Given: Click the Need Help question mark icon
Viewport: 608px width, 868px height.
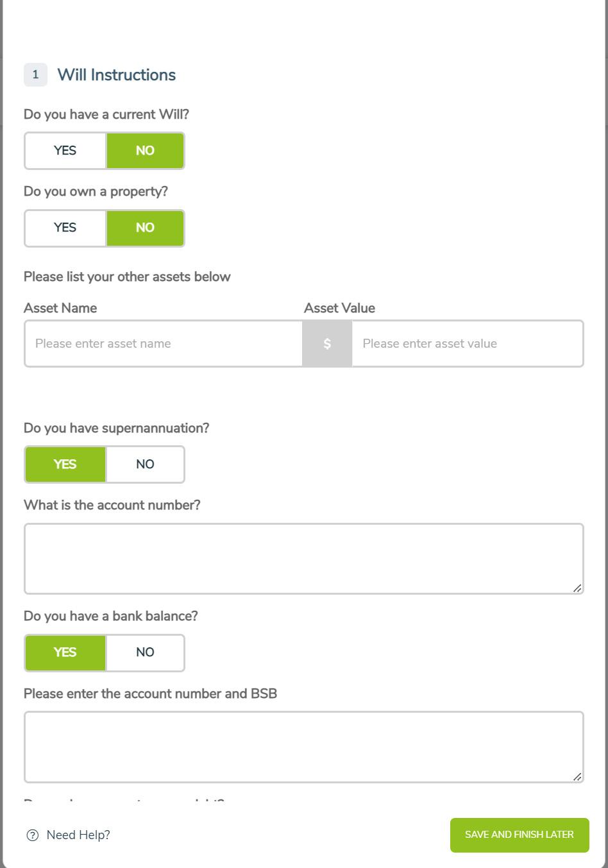Looking at the screenshot, I should click(33, 835).
